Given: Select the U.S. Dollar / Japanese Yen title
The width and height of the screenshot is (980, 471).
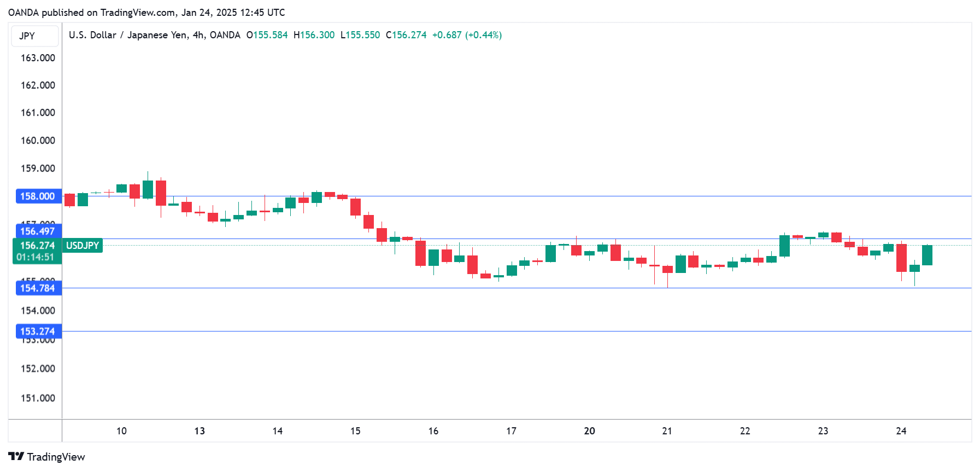Looking at the screenshot, I should pos(154,35).
